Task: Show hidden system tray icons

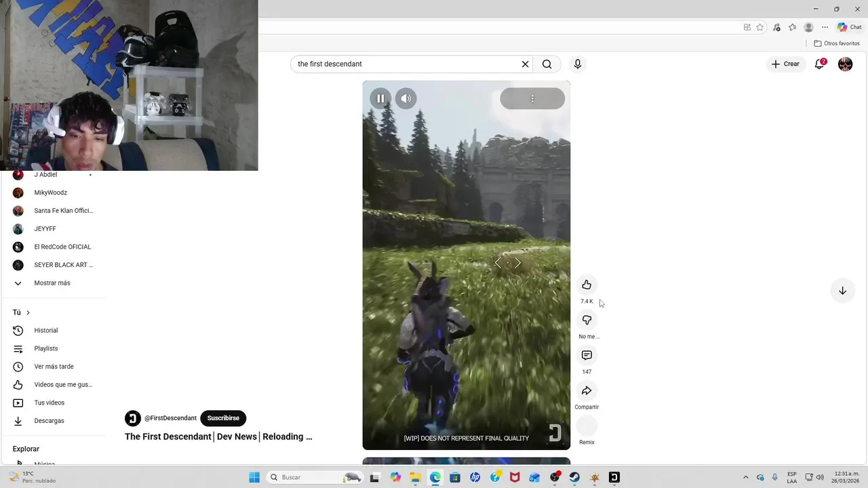Action: 746,477
